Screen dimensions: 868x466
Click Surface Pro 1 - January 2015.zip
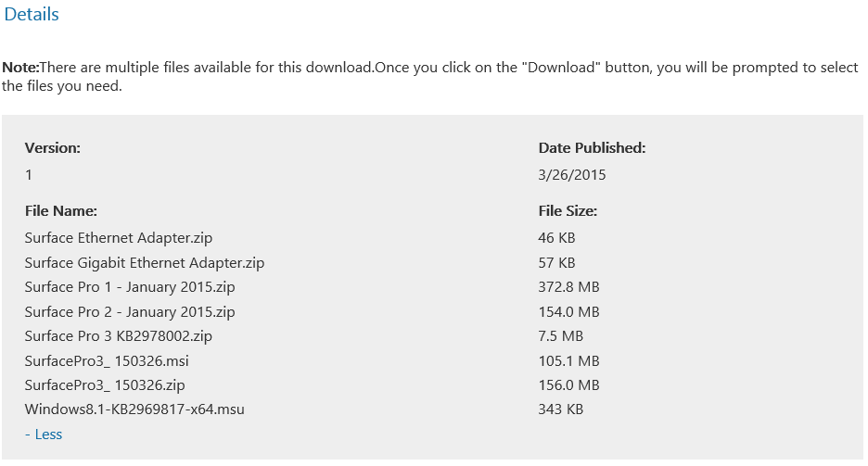[x=130, y=287]
